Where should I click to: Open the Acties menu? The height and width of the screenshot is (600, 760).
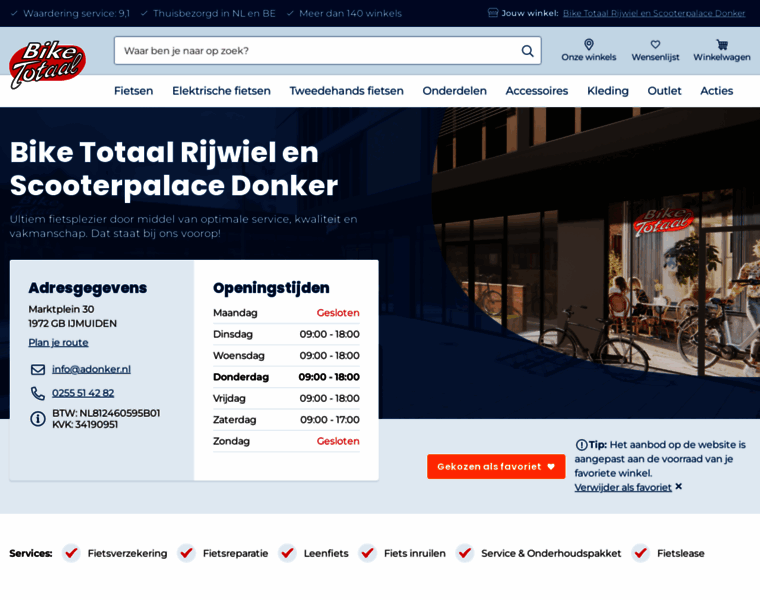tap(716, 91)
